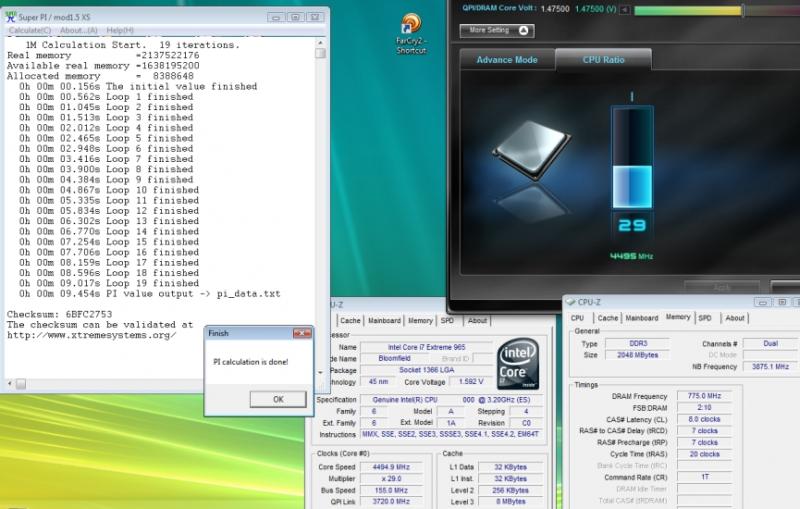Open SPD tab in rear CPU-Z window
Image resolution: width=800 pixels, height=509 pixels.
point(447,320)
